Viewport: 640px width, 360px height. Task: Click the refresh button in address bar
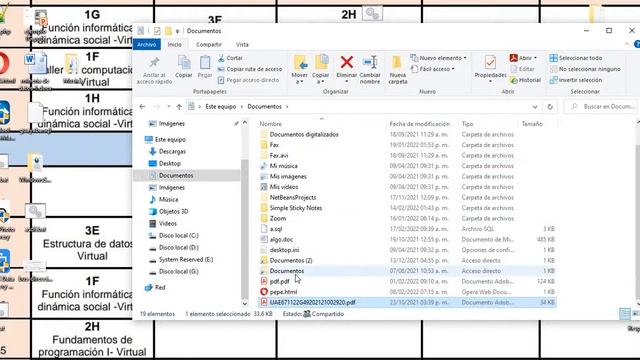(x=550, y=107)
